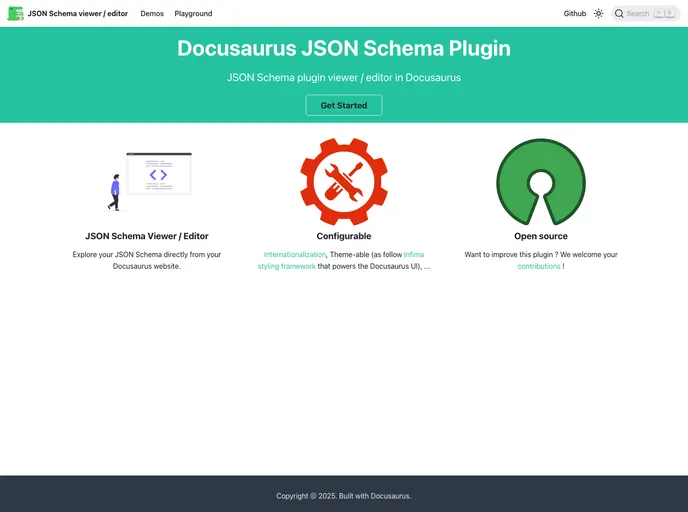Click the green JSON Schema site logo

point(15,14)
